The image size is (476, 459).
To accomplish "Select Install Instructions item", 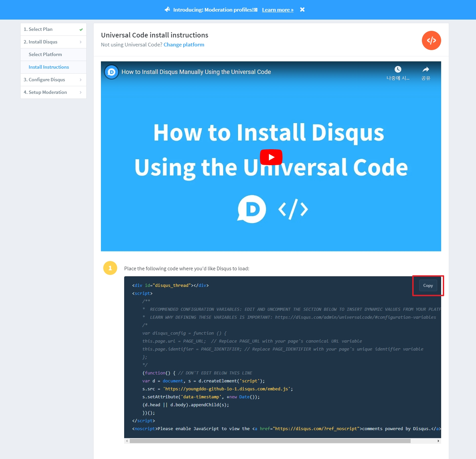I will point(53,67).
